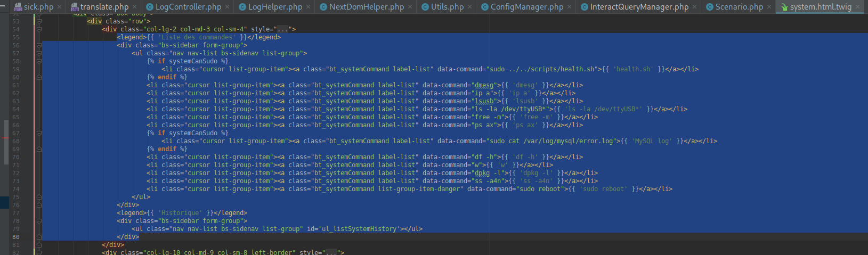Collapse the first if systemCanSudo block, line 58
The height and width of the screenshot is (255, 868).
pyautogui.click(x=39, y=61)
